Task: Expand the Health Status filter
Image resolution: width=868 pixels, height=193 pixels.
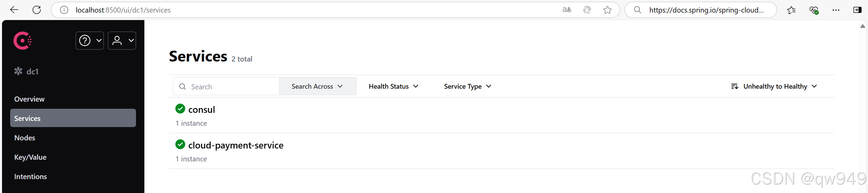Action: coord(393,86)
